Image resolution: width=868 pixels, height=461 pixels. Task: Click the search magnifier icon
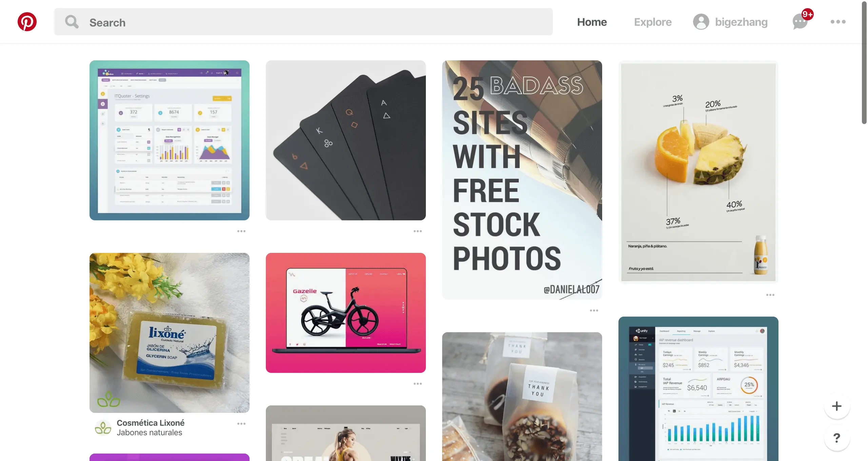coord(72,22)
